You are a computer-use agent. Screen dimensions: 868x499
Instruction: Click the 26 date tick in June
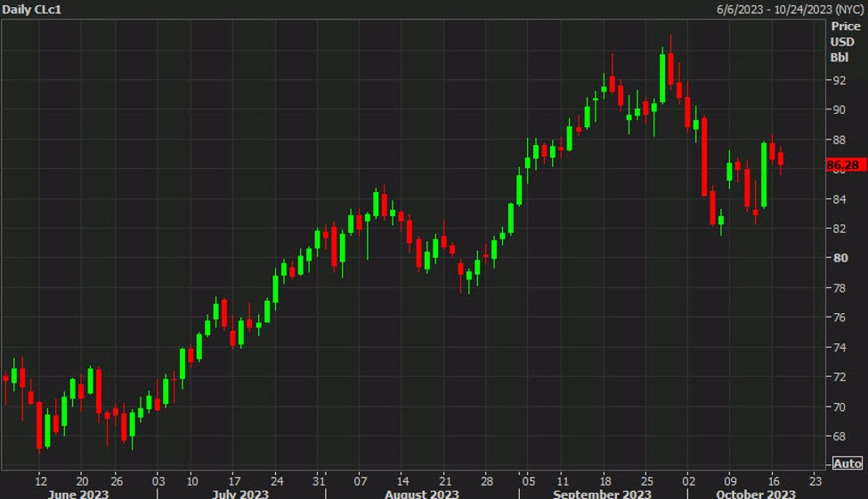[117, 480]
